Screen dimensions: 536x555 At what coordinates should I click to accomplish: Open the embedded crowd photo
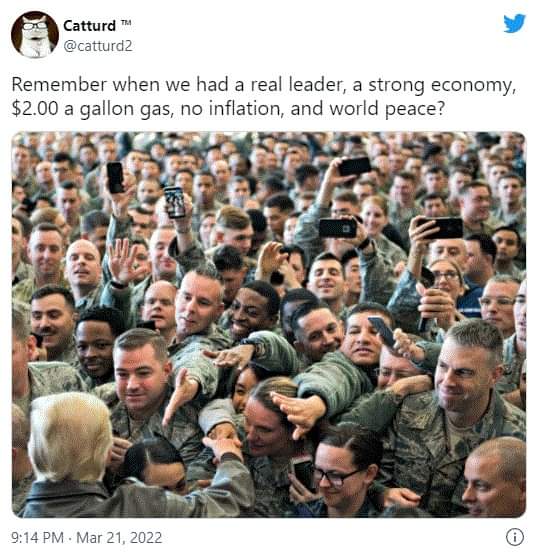click(269, 324)
